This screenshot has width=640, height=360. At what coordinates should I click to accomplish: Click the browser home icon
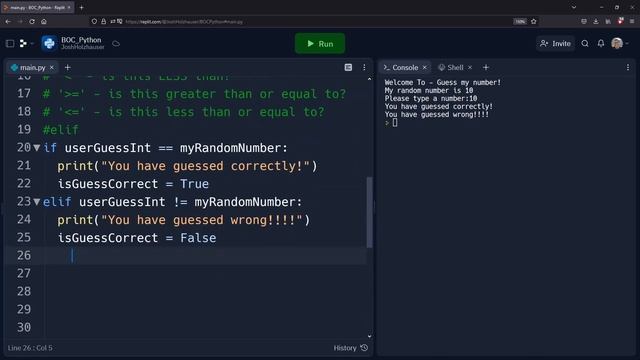pos(44,21)
